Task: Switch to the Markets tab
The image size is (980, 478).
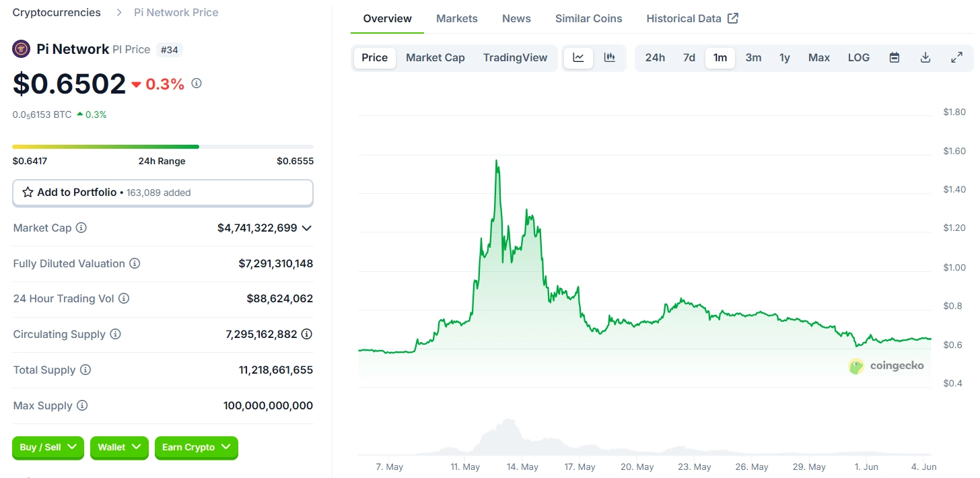Action: 457,18
